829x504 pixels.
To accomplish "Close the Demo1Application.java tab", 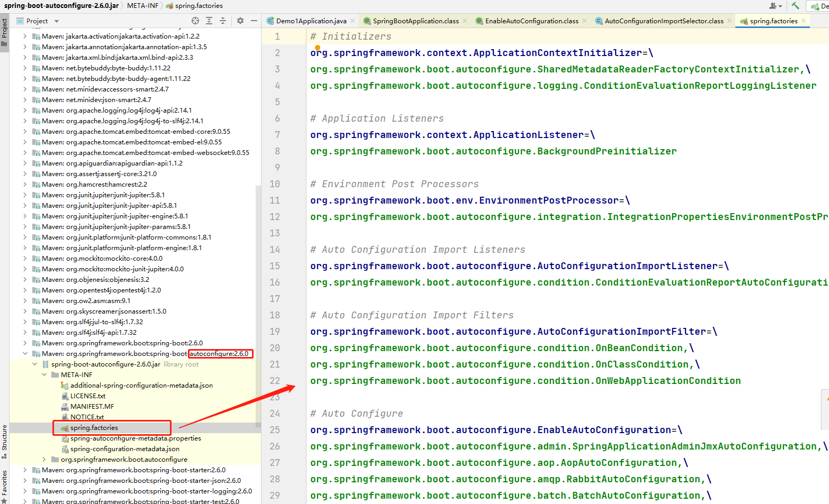I will tap(353, 21).
